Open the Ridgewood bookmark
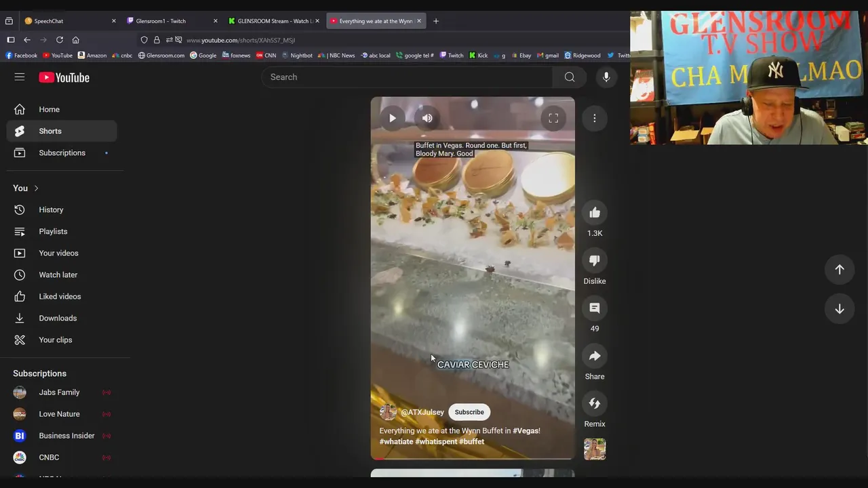The image size is (868, 488). pos(583,56)
